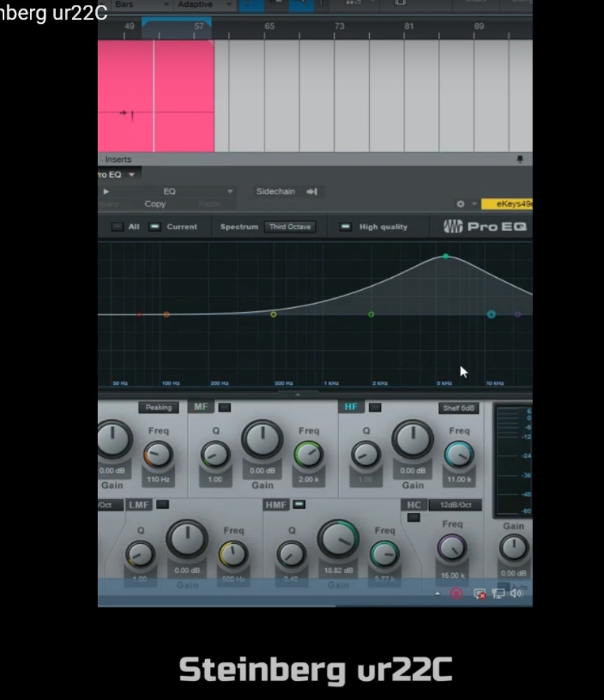
Task: Click the LMF band label
Action: (x=139, y=505)
